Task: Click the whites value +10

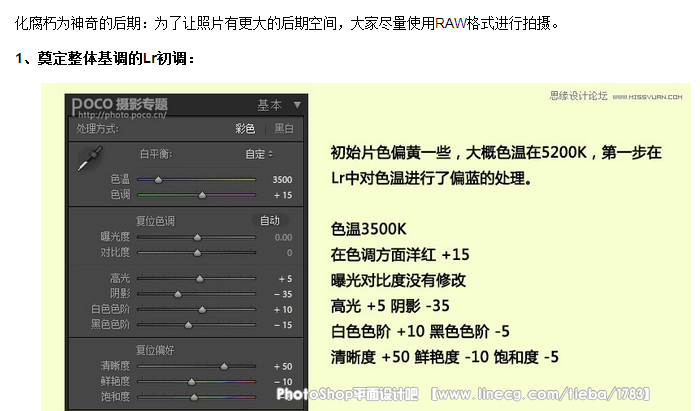Action: pyautogui.click(x=283, y=310)
